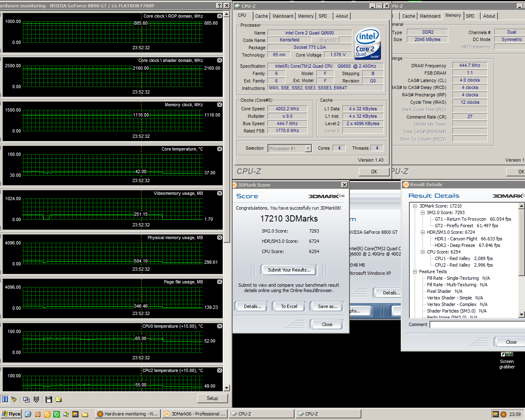Click scroll-down arrow of monitoring graphs panel
The width and height of the screenshot is (525, 420).
pyautogui.click(x=227, y=388)
